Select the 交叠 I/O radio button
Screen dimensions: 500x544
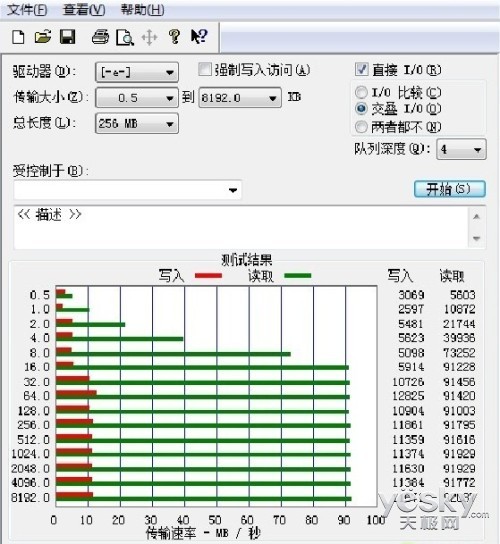click(361, 109)
